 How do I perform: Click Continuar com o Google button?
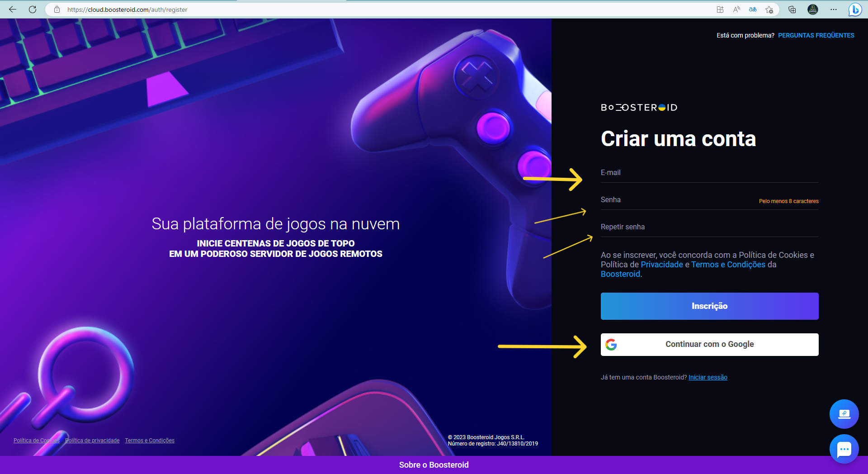pyautogui.click(x=709, y=345)
